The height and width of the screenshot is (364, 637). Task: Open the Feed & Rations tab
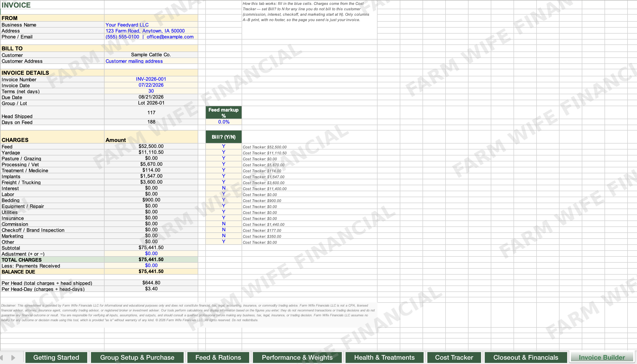coord(218,357)
